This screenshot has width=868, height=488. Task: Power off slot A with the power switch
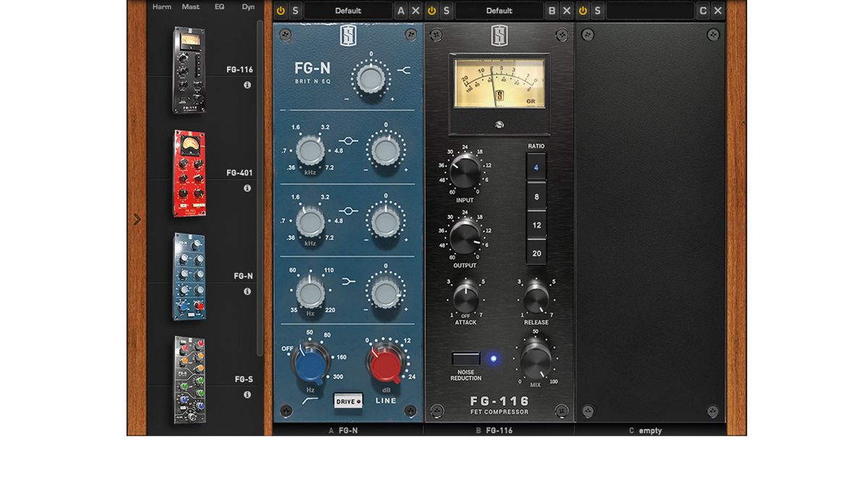(281, 10)
